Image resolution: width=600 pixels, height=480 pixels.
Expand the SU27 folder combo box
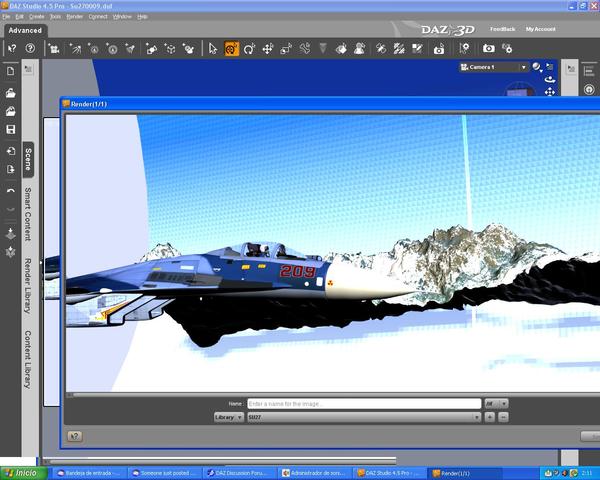tap(364, 417)
